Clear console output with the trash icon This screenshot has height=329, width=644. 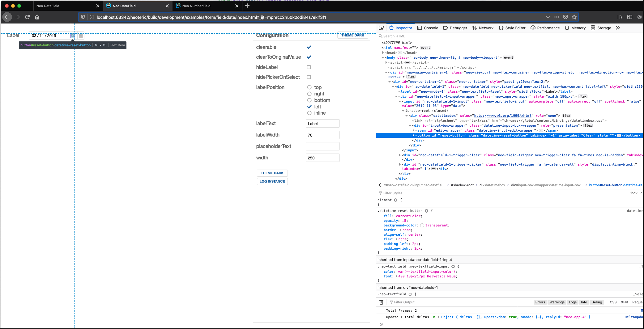381,302
